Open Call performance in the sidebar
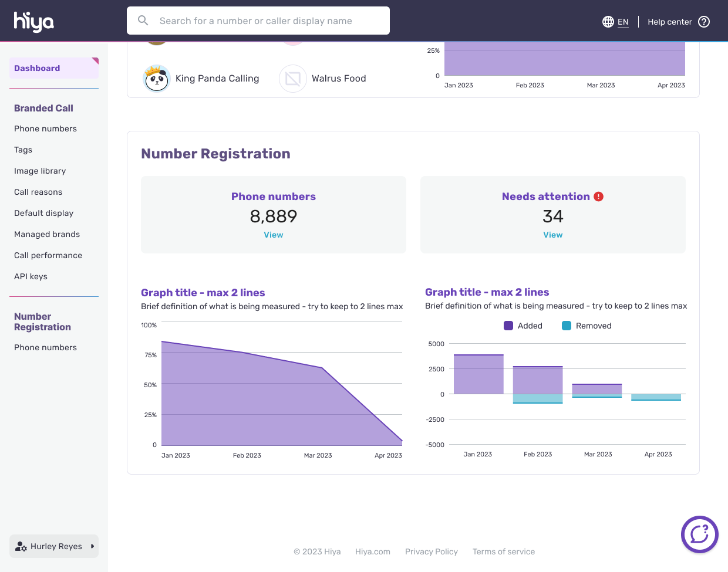The image size is (728, 572). click(x=48, y=255)
